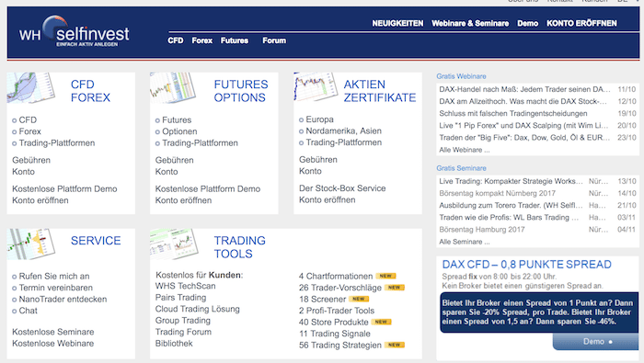Click NanoTrader entdecken

[63, 300]
